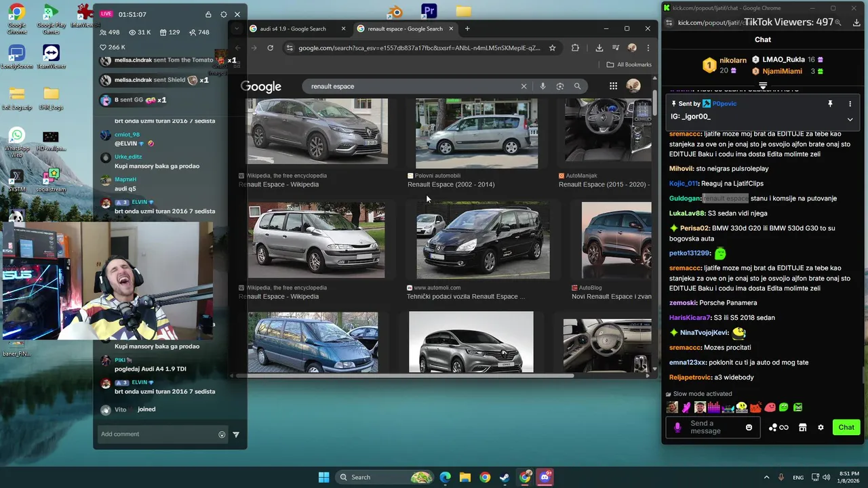
Task: View site information for google.com
Action: [290, 48]
